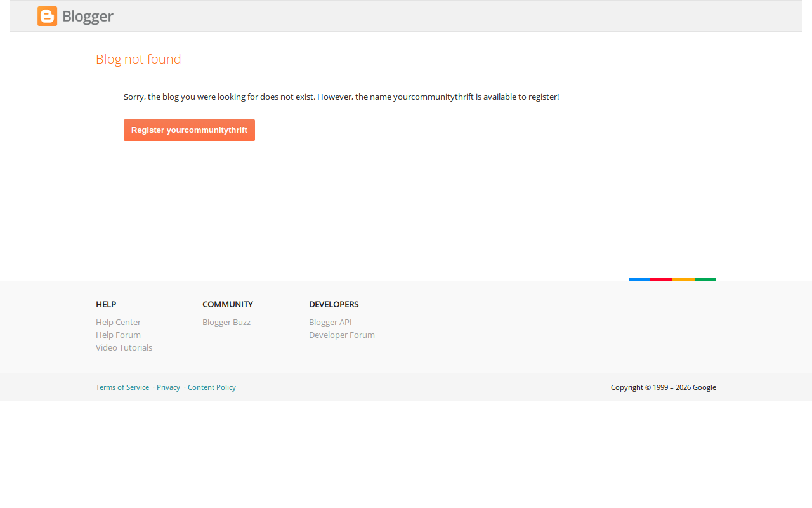812x508 pixels.
Task: Click the COMMUNITY footer heading
Action: [x=228, y=304]
